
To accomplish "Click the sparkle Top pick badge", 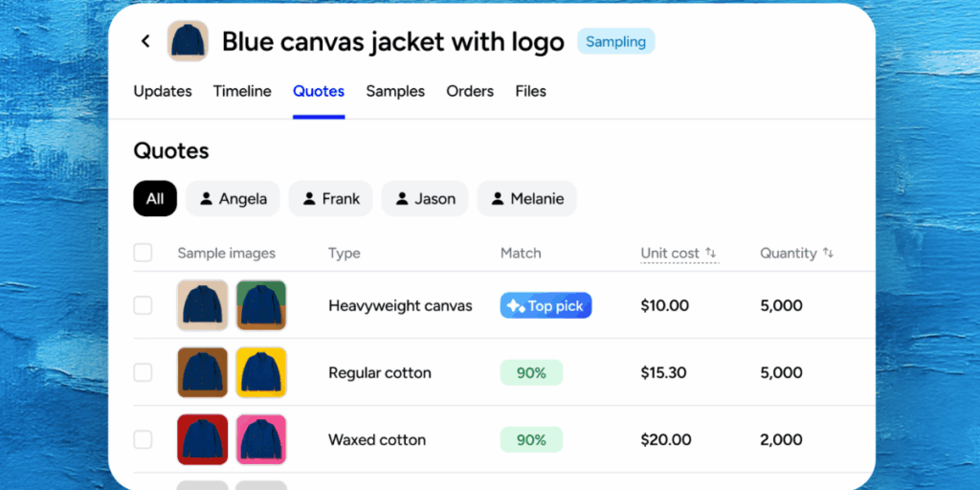I will pyautogui.click(x=546, y=305).
